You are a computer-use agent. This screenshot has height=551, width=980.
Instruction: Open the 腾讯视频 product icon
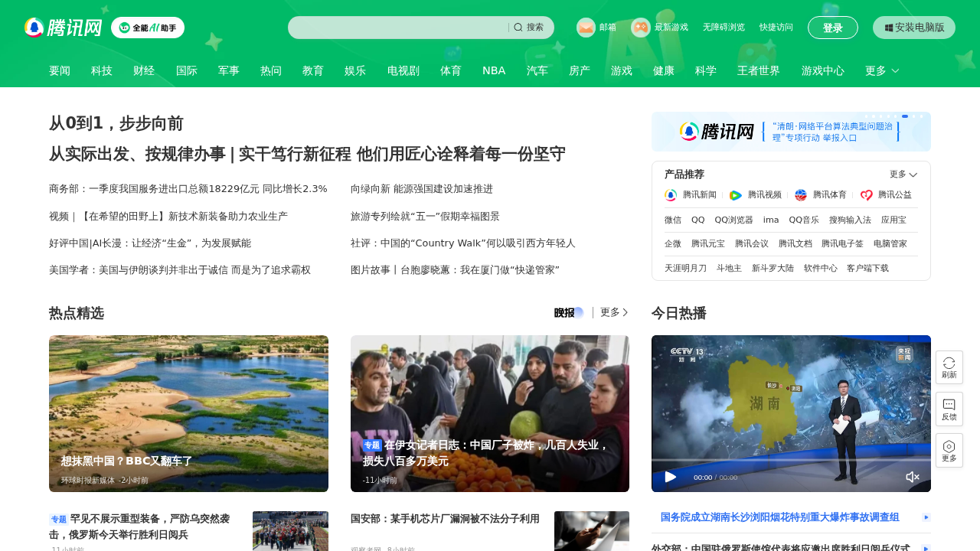coord(736,195)
